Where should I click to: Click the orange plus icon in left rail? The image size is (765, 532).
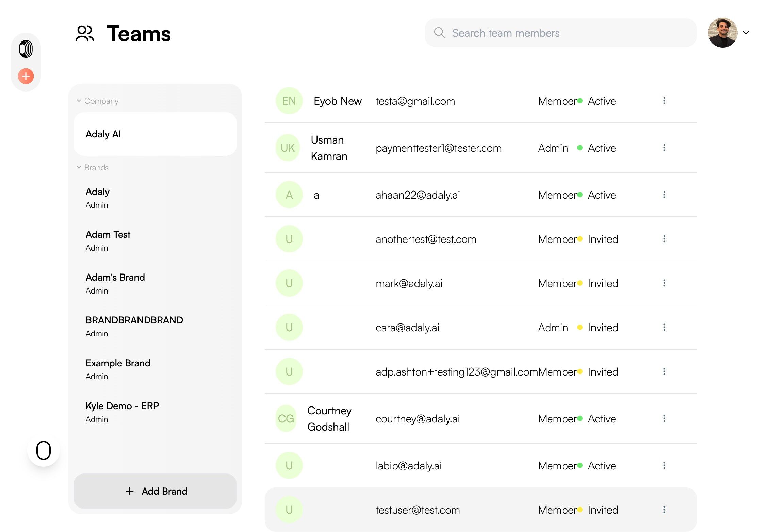point(26,76)
